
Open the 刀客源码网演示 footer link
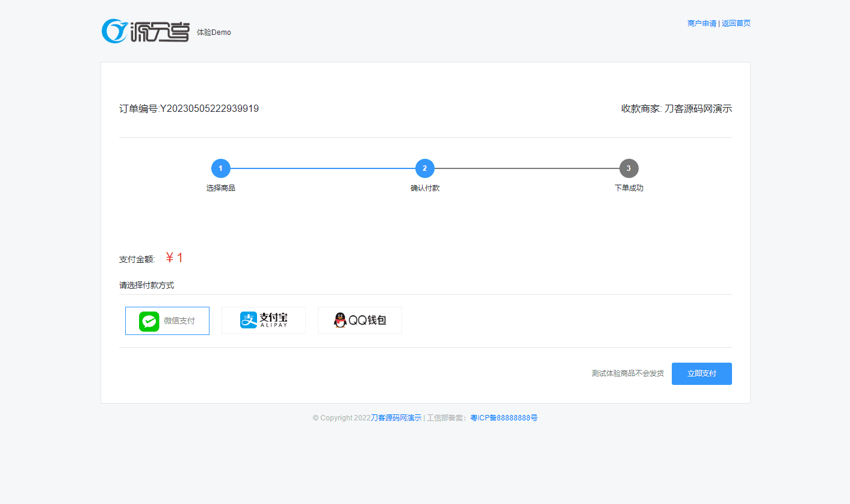click(396, 418)
